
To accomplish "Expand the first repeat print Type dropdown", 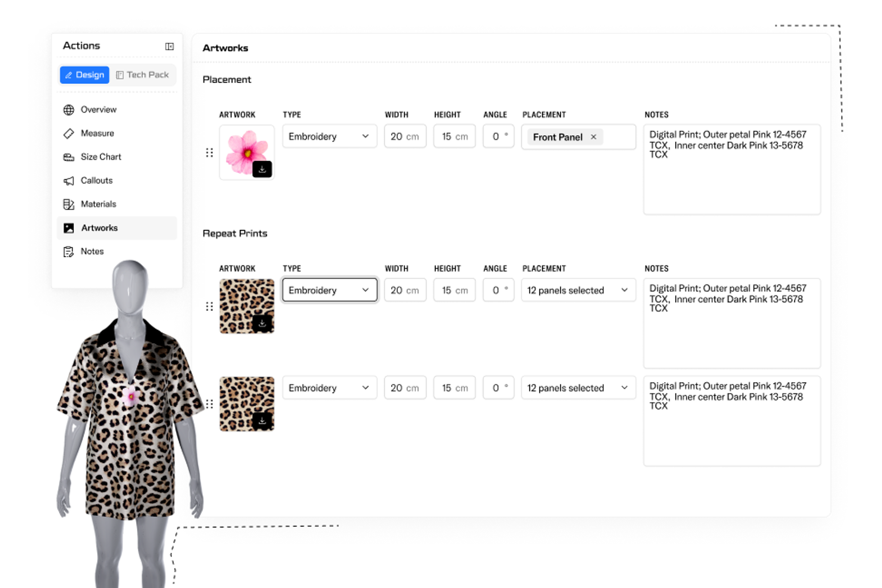I will click(329, 290).
